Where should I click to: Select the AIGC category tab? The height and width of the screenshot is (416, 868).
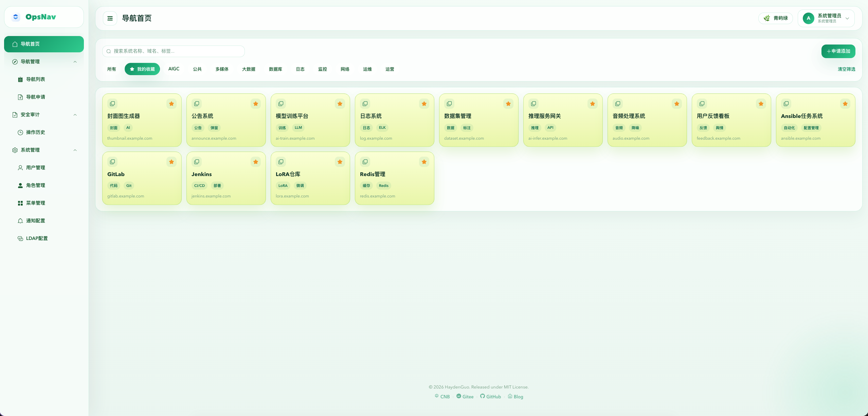tap(174, 69)
